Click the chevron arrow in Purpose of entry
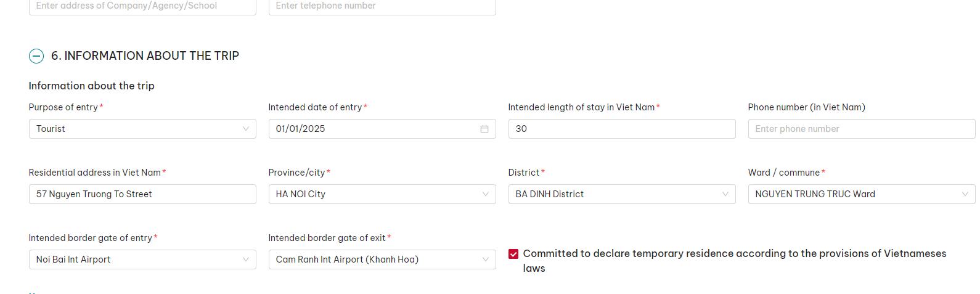This screenshot has height=294, width=980. coord(245,129)
